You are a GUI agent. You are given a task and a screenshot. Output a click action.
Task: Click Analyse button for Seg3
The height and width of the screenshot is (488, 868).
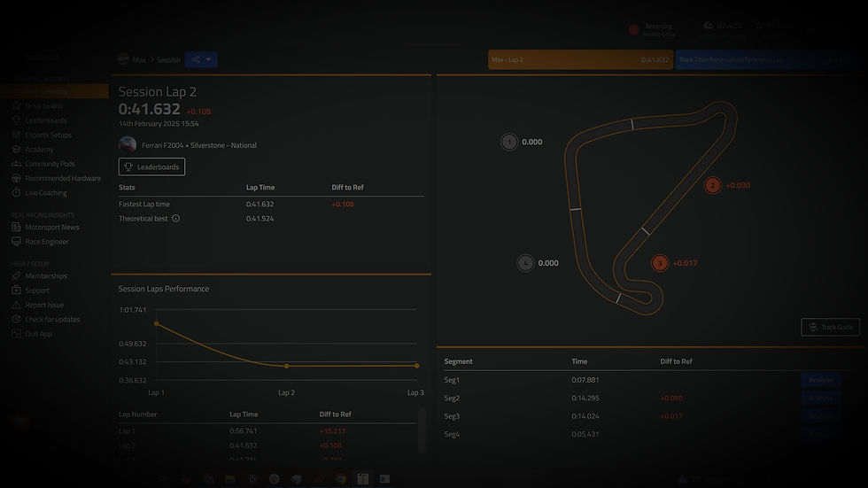820,416
